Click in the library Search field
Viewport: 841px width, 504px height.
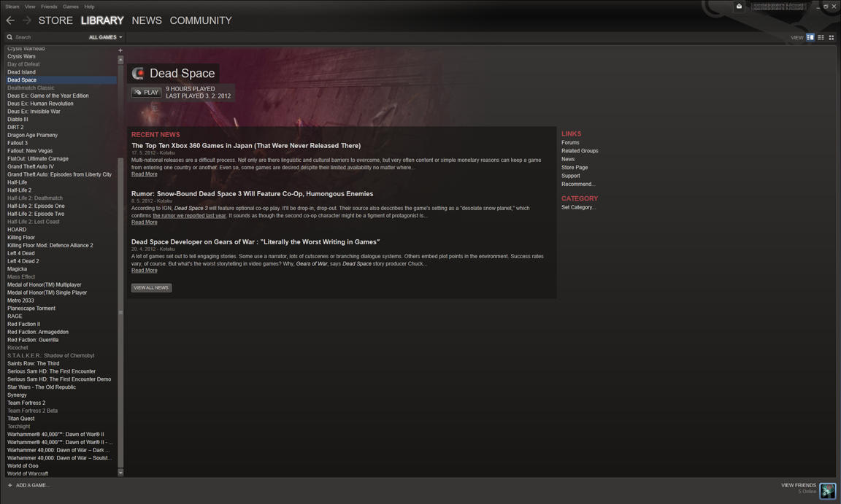point(44,37)
